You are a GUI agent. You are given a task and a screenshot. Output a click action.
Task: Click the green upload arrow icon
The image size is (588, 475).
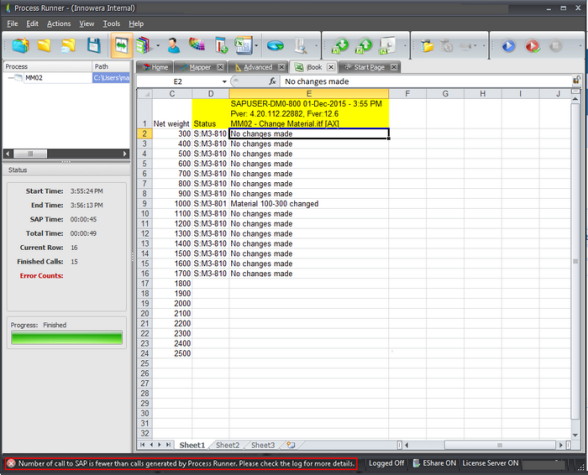point(364,46)
